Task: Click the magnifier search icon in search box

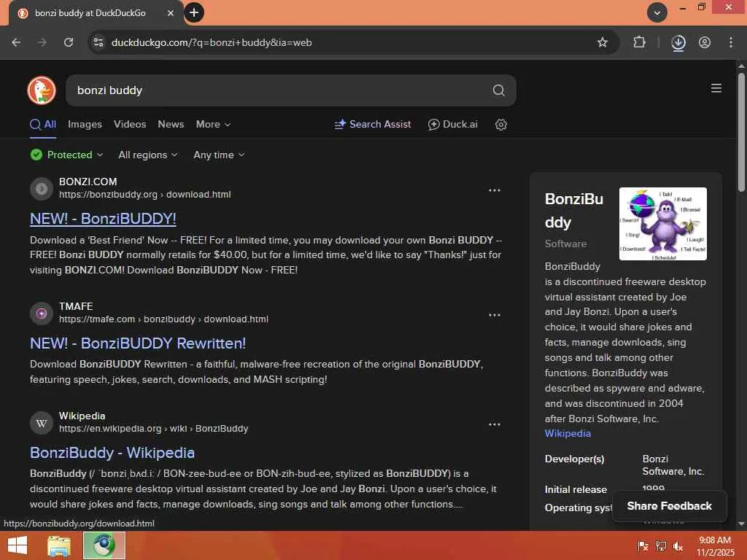Action: pyautogui.click(x=498, y=90)
